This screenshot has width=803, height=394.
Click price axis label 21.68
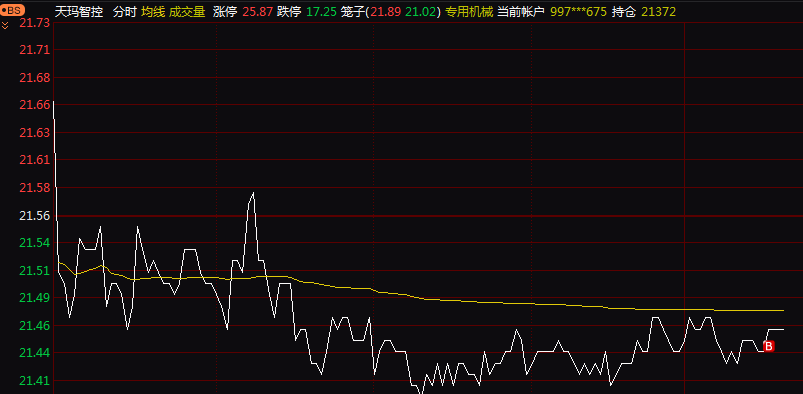click(35, 78)
